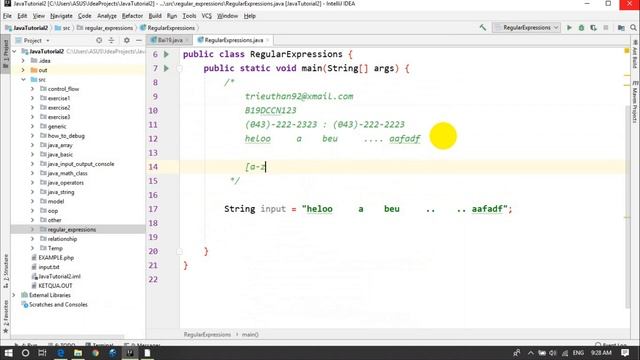
Task: Hide the Project panel with minus icon
Action: [x=139, y=40]
